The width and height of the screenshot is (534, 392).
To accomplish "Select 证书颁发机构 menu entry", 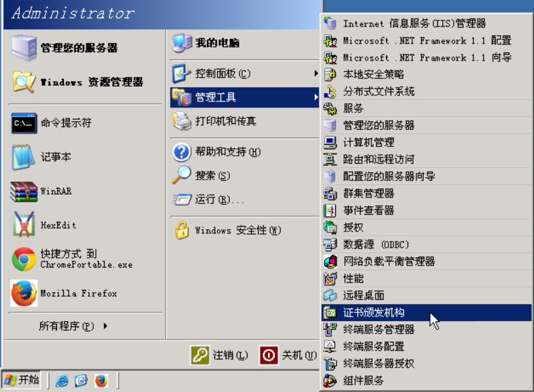I will tap(427, 312).
